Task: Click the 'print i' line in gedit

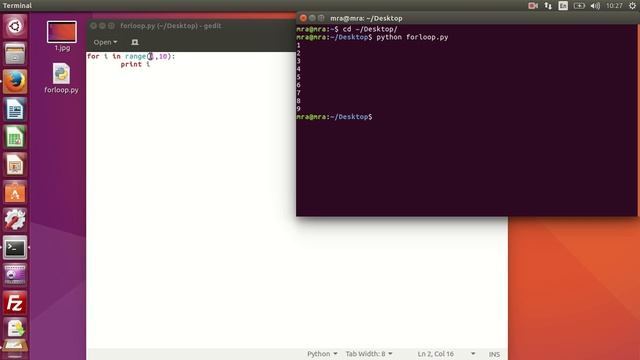Action: [135, 64]
